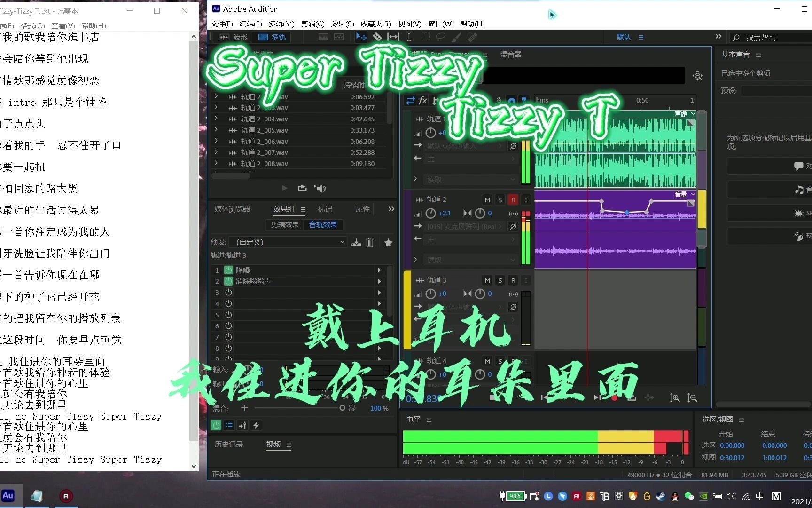This screenshot has width=812, height=508.
Task: Click the fx effects view button in editor
Action: [423, 100]
